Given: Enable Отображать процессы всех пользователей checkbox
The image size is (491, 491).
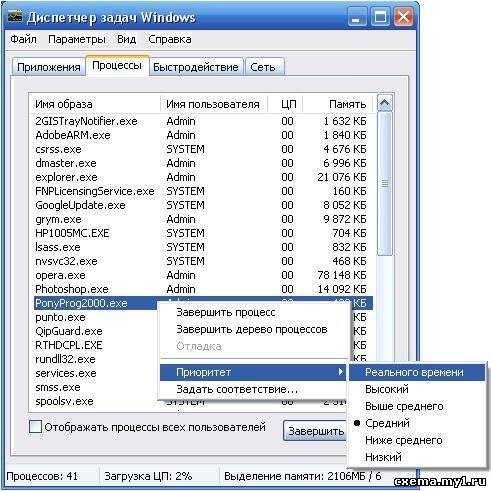Looking at the screenshot, I should (35, 427).
